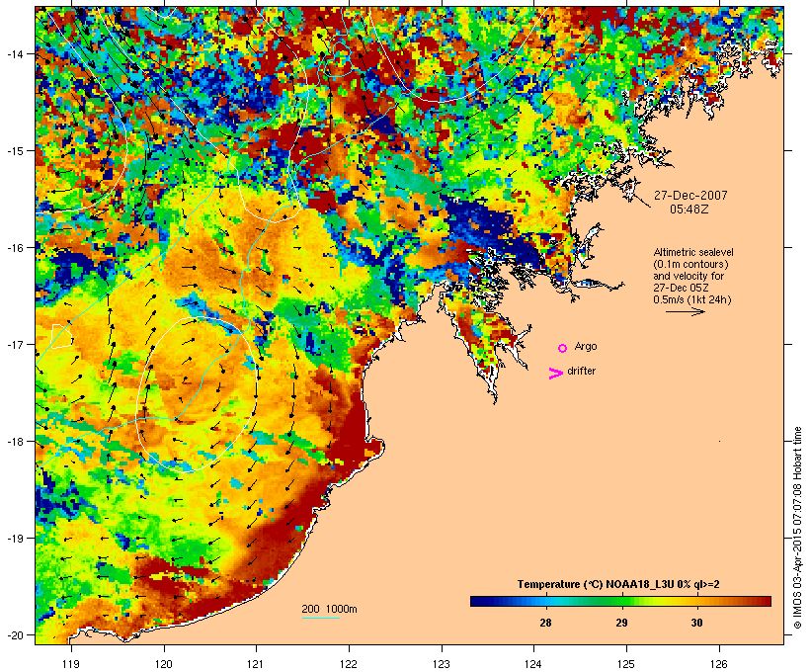
Task: Click the cyan 200 1000m depth contour line sample
Action: click(321, 618)
